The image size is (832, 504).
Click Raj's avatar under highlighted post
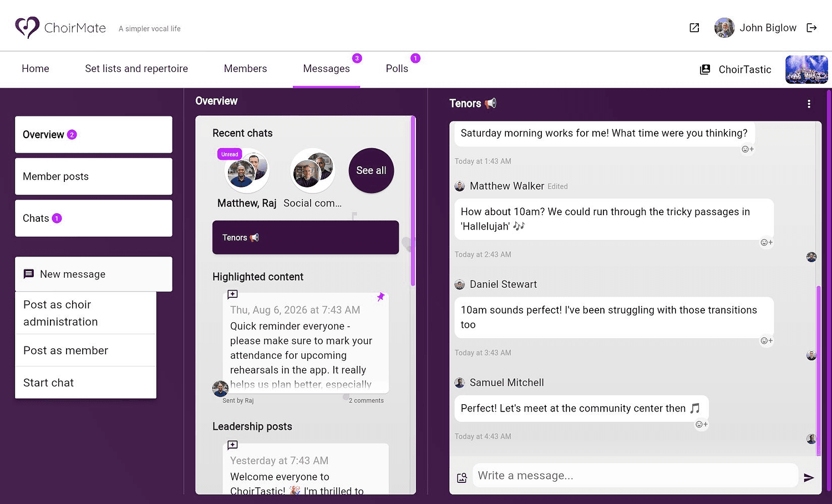220,389
